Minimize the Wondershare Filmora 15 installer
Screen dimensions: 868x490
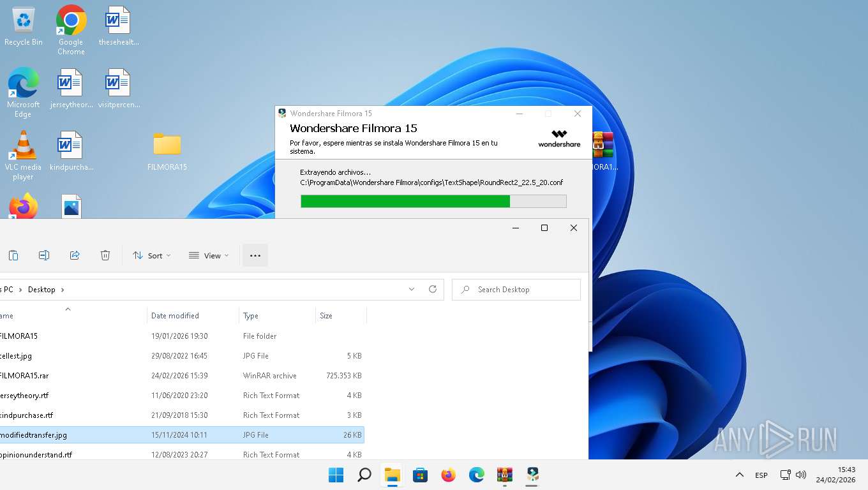[x=520, y=114]
